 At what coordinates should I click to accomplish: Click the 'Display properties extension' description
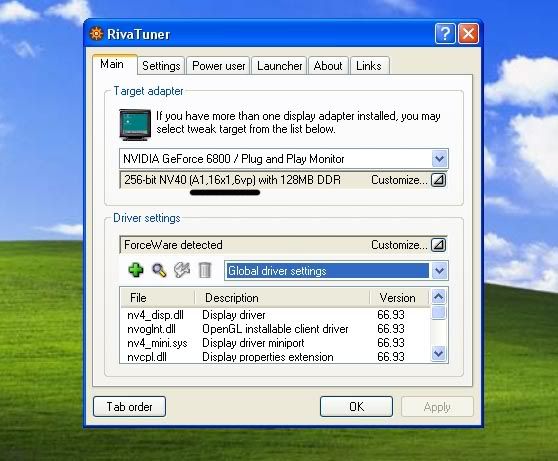[268, 357]
